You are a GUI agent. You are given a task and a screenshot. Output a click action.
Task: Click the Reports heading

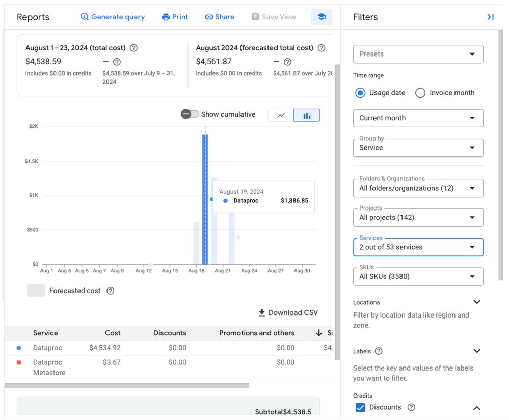point(33,17)
